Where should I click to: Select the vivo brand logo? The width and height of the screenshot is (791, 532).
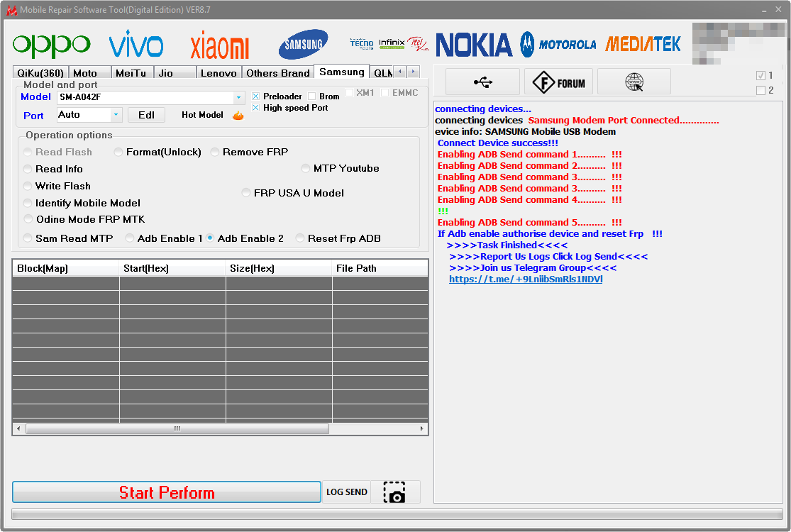pos(136,43)
